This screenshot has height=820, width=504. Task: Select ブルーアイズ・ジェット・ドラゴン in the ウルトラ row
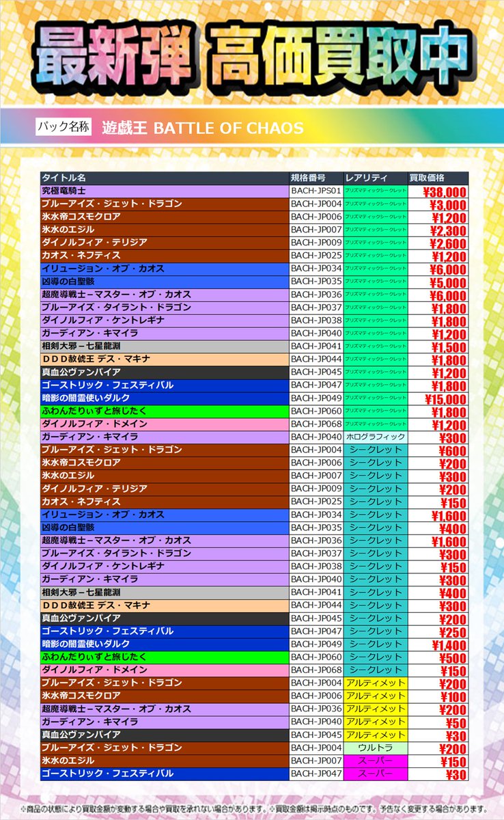click(x=165, y=748)
